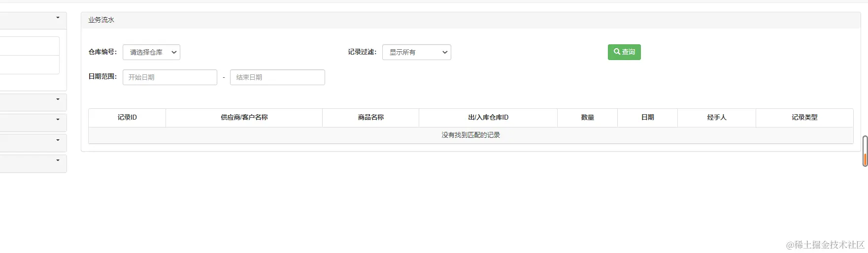868x253 pixels.
Task: Click the 业务流水 panel title
Action: point(101,20)
